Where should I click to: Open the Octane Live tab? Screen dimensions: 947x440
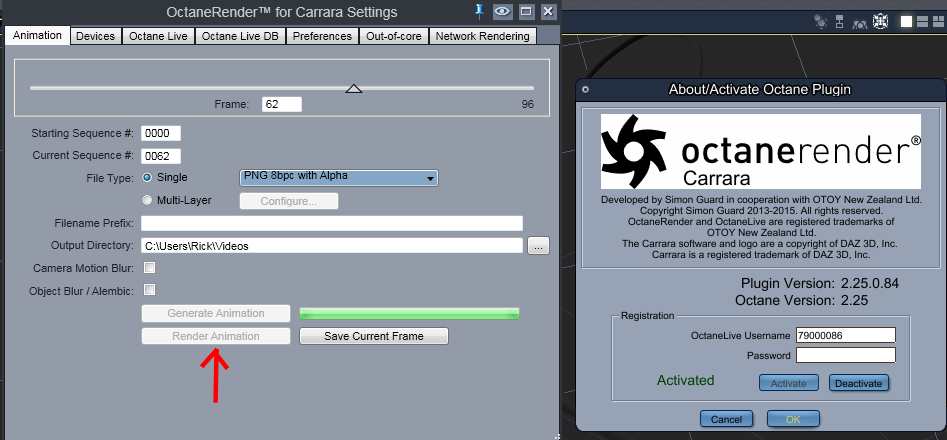click(x=158, y=36)
